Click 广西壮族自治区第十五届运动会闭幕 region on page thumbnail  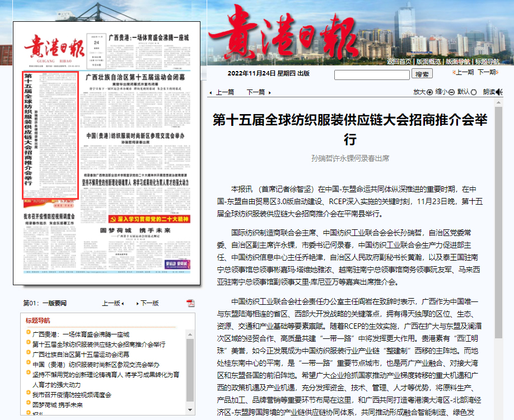coord(135,100)
